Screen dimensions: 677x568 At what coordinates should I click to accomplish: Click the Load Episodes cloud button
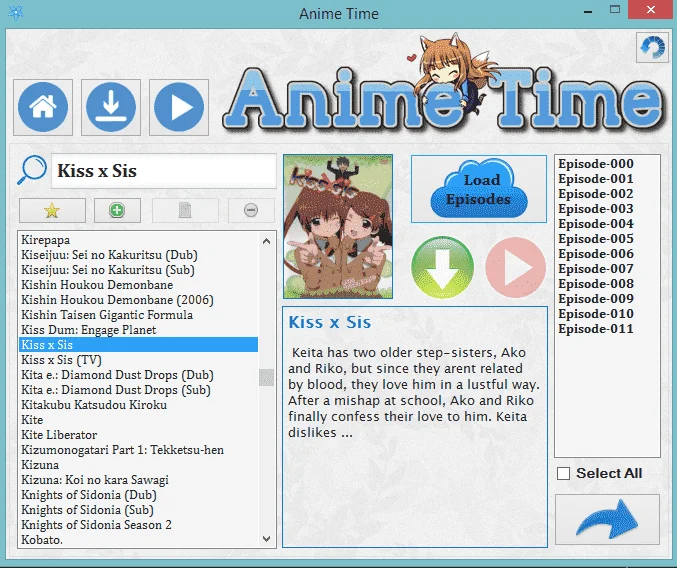[x=478, y=189]
